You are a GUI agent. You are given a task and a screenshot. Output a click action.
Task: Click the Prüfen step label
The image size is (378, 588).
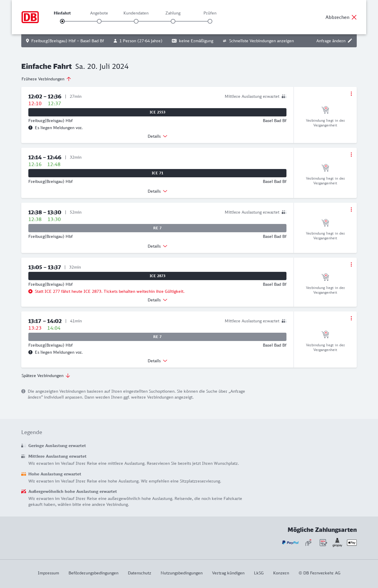[x=210, y=13]
